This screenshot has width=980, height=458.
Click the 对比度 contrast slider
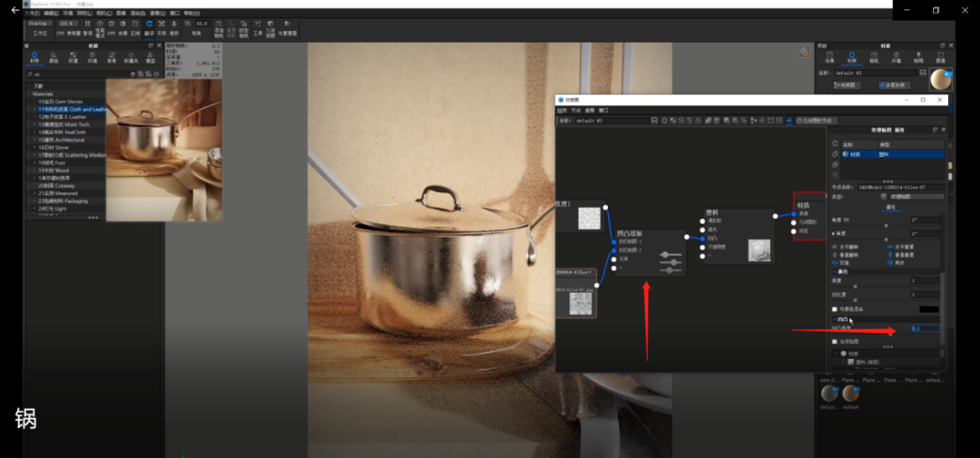pyautogui.click(x=856, y=300)
